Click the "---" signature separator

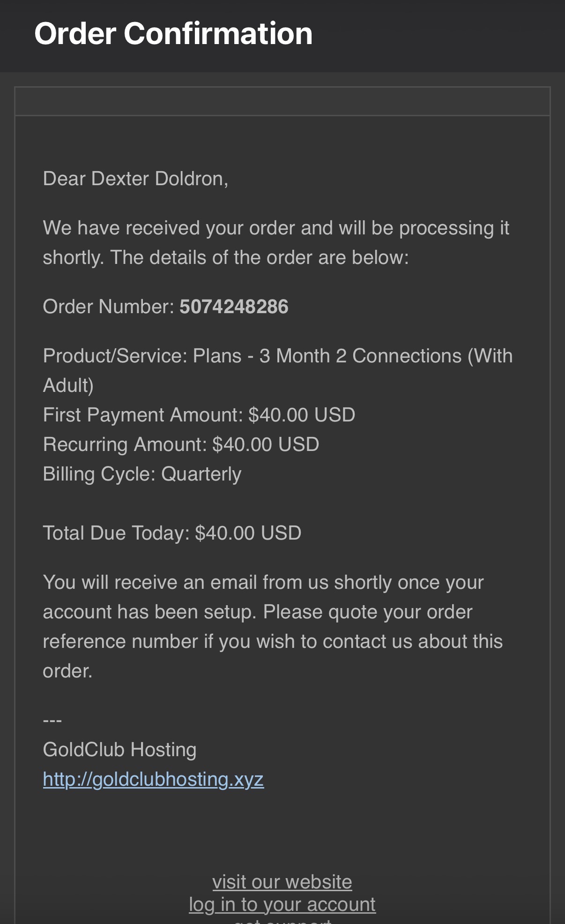(x=52, y=720)
